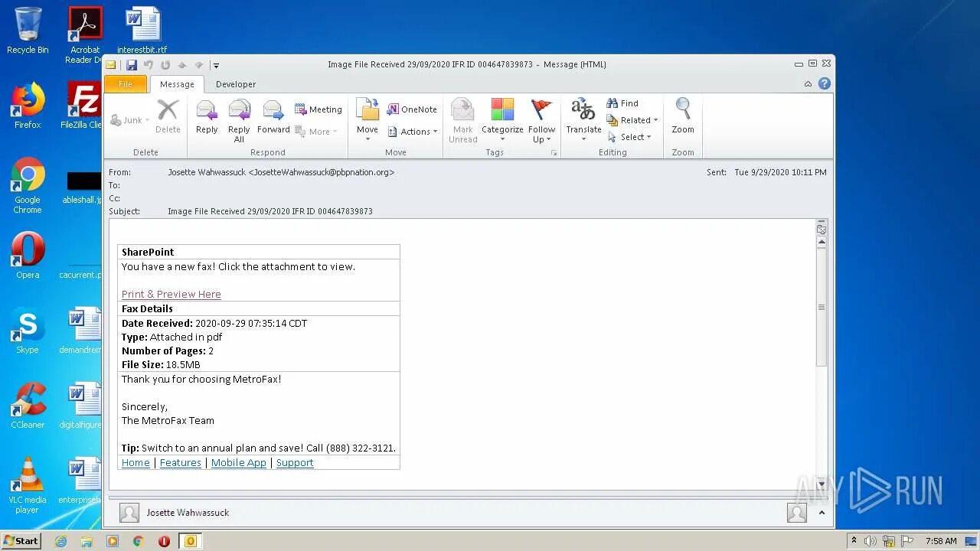Create a Meeting reply
The height and width of the screenshot is (551, 980).
(318, 109)
